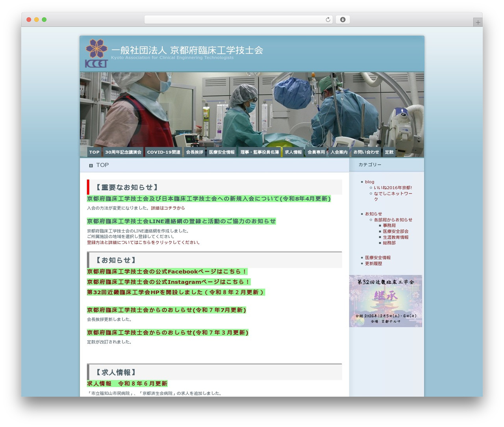Open the TOP menu item

pos(94,152)
